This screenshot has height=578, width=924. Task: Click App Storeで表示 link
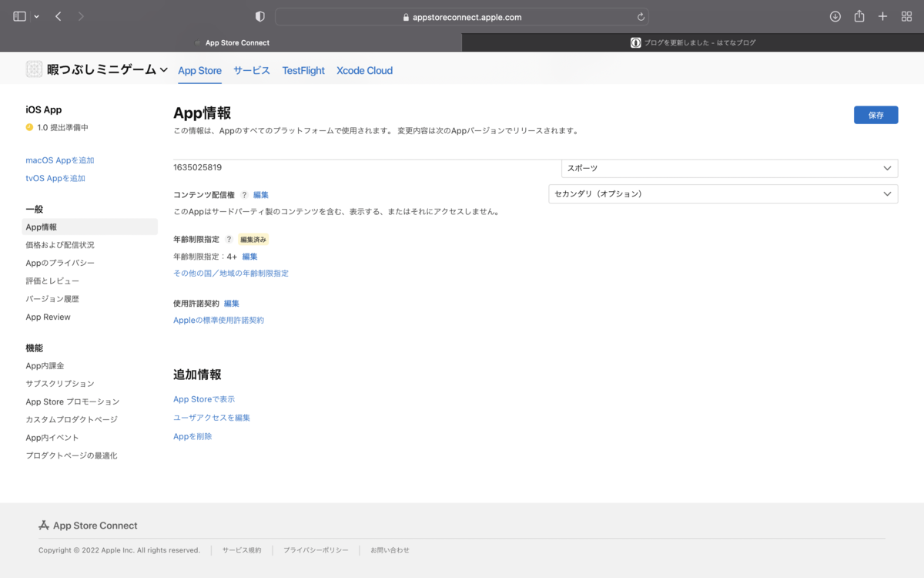[204, 399]
